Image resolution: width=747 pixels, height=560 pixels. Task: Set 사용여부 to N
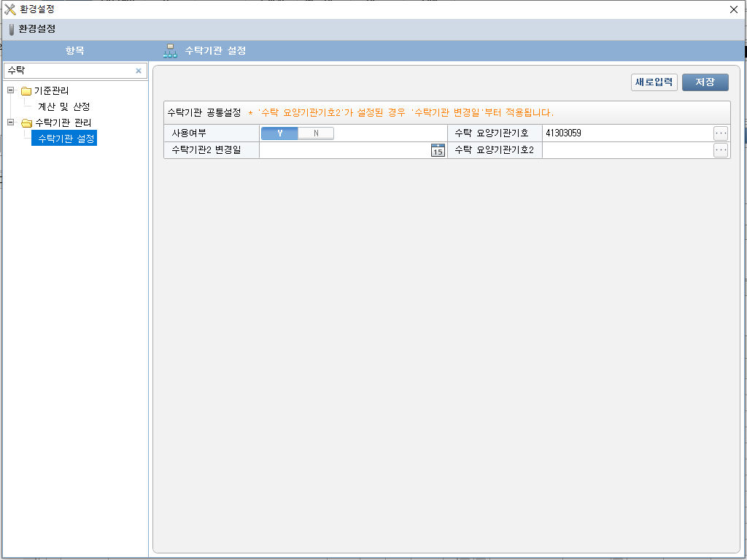(x=316, y=133)
